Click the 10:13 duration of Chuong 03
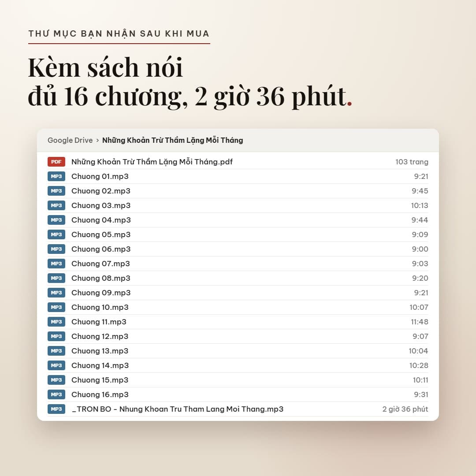Viewport: 476px width, 476px height. pyautogui.click(x=420, y=206)
